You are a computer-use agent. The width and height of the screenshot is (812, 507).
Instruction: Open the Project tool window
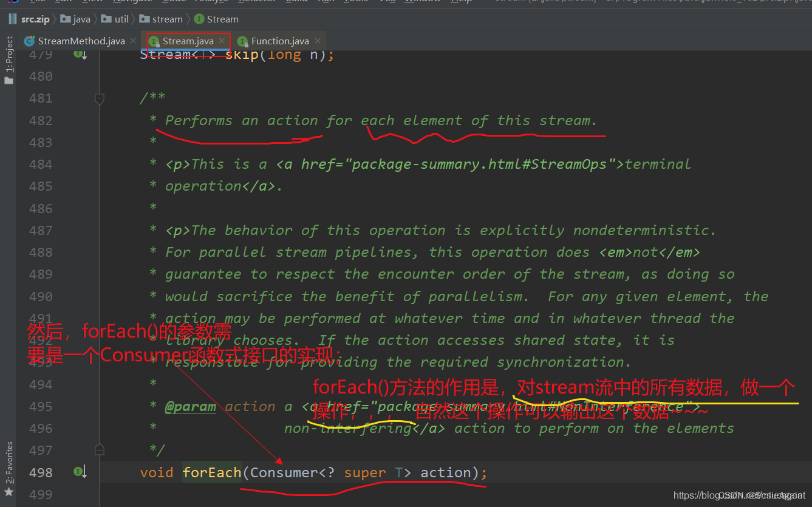click(x=9, y=55)
